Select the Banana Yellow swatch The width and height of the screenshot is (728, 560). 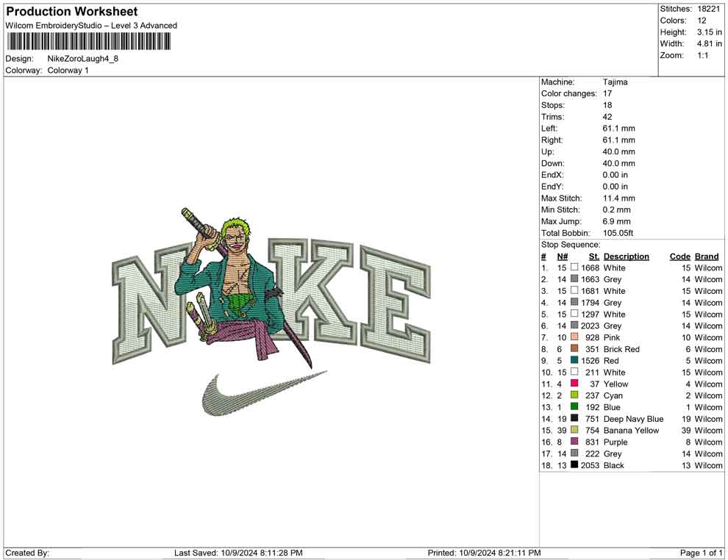(x=574, y=430)
